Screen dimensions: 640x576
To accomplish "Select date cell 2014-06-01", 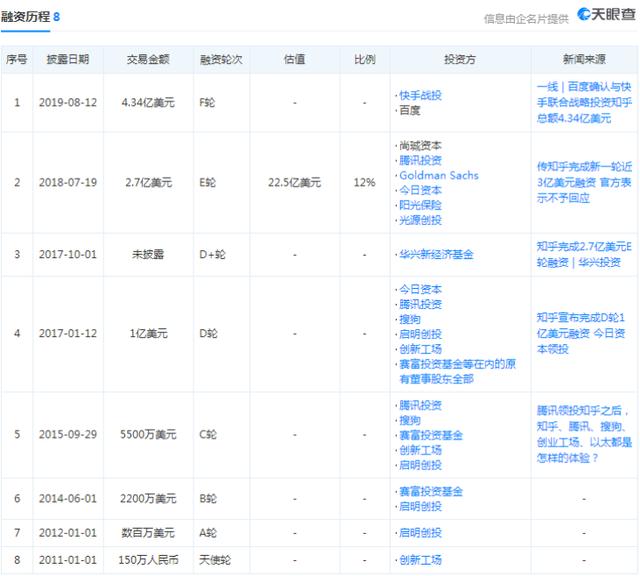I will tap(68, 499).
